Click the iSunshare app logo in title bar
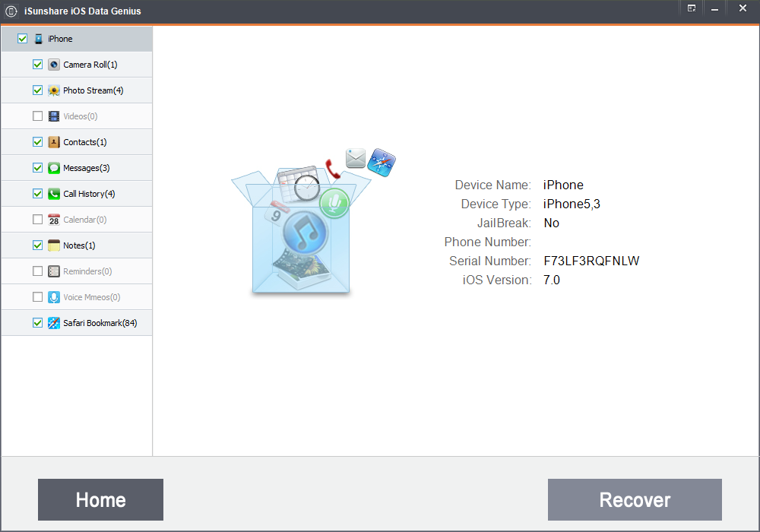This screenshot has width=760, height=532. point(11,11)
